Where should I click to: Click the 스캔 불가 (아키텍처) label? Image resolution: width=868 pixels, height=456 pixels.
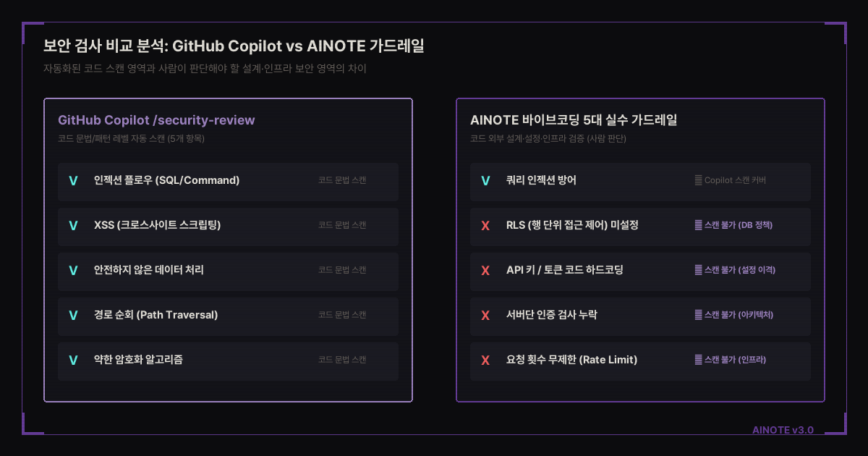(734, 315)
